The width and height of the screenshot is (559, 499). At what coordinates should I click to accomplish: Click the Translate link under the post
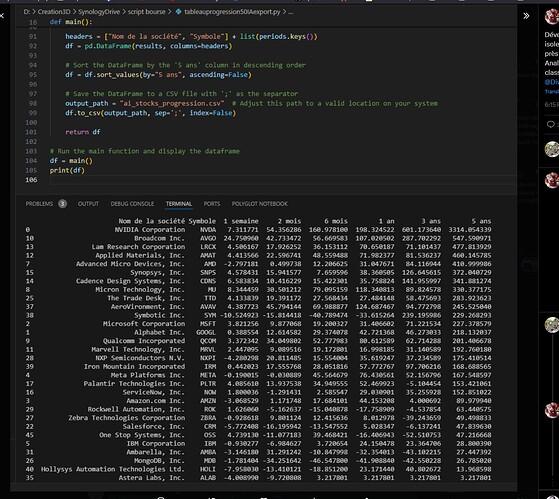pos(552,92)
